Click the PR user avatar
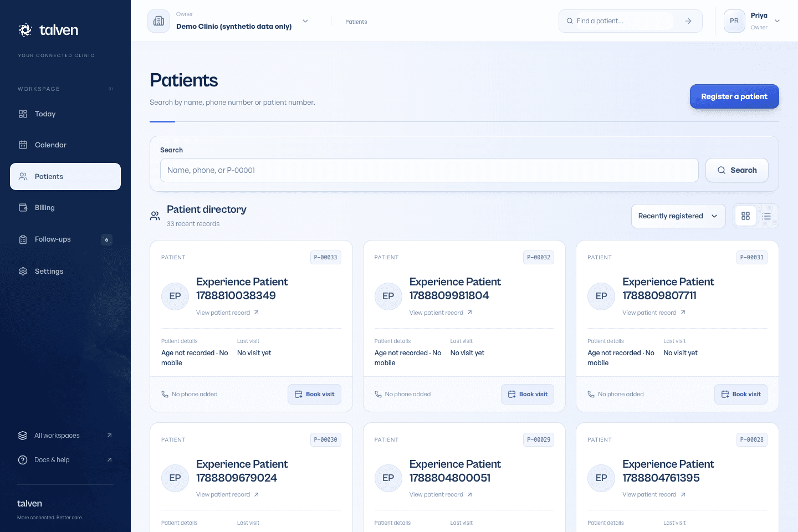 click(734, 21)
